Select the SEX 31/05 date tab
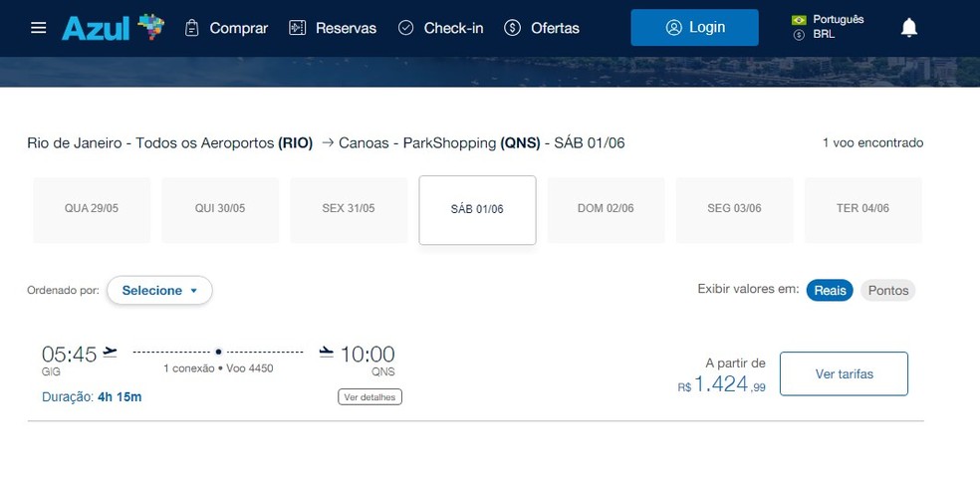The image size is (980, 484). pyautogui.click(x=349, y=209)
